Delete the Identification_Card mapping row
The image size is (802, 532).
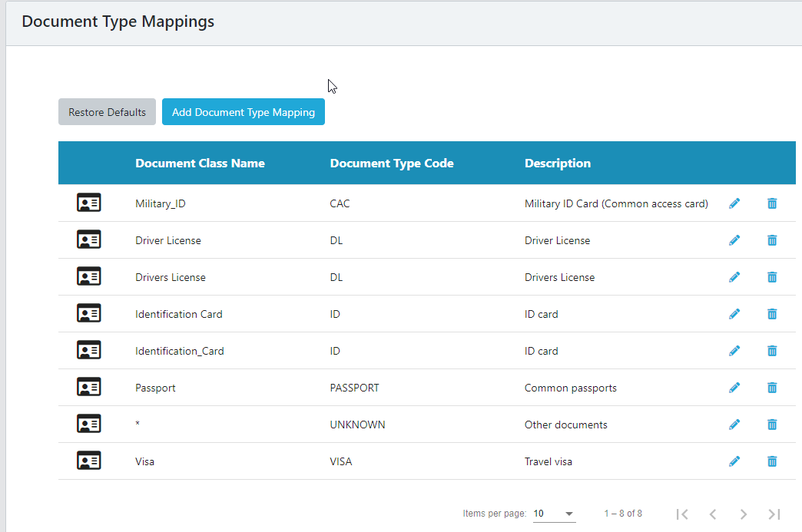(x=772, y=351)
